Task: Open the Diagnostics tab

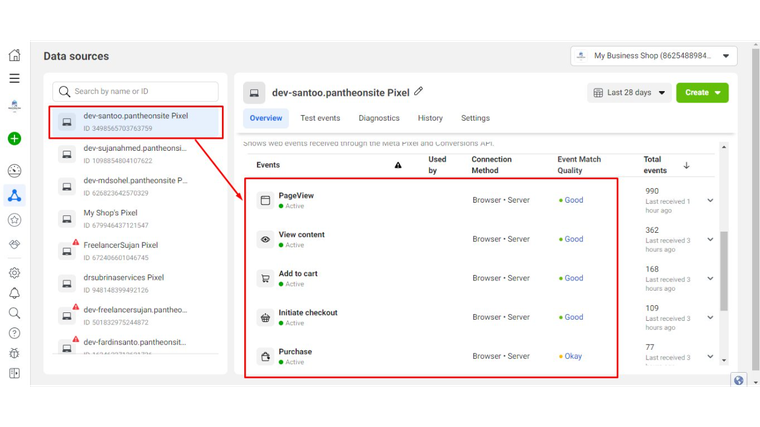Action: coord(379,118)
